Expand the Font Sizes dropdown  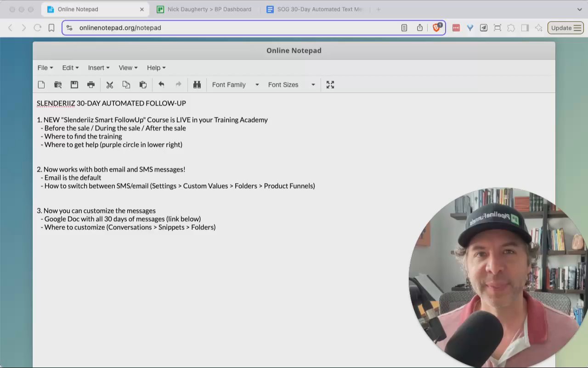pos(292,85)
